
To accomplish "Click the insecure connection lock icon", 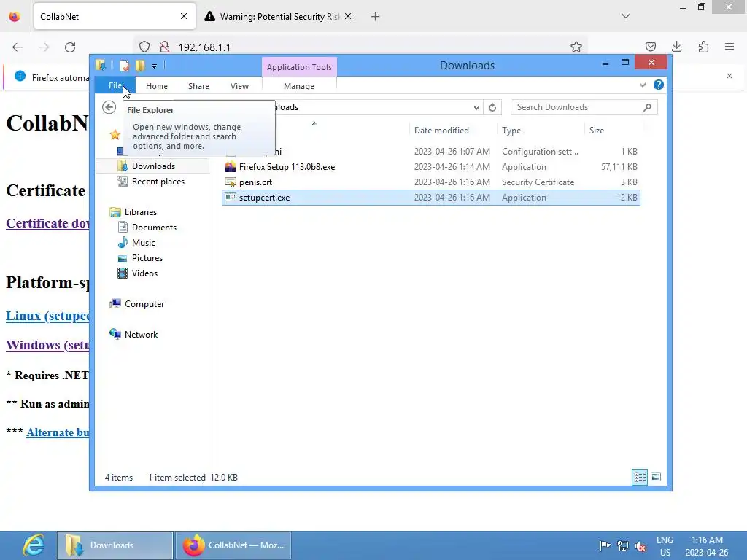I will coord(165,47).
